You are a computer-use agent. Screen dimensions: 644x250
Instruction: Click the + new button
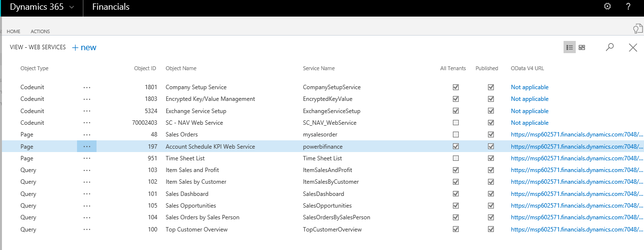point(84,47)
